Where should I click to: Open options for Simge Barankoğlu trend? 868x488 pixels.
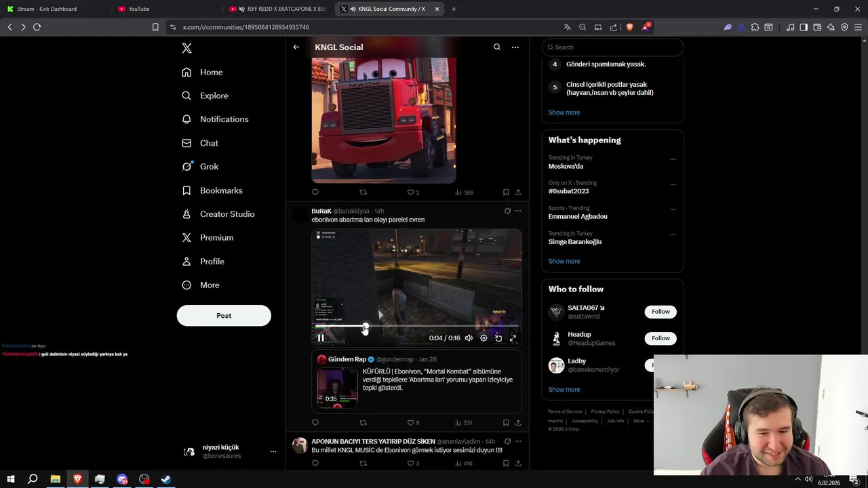(673, 235)
